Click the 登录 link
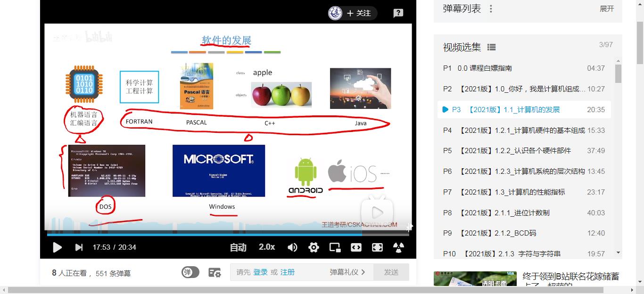This screenshot has height=294, width=644. click(260, 272)
